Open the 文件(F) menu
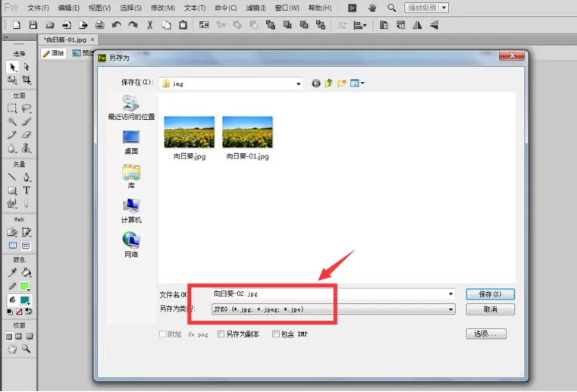This screenshot has width=577, height=392. tap(38, 8)
